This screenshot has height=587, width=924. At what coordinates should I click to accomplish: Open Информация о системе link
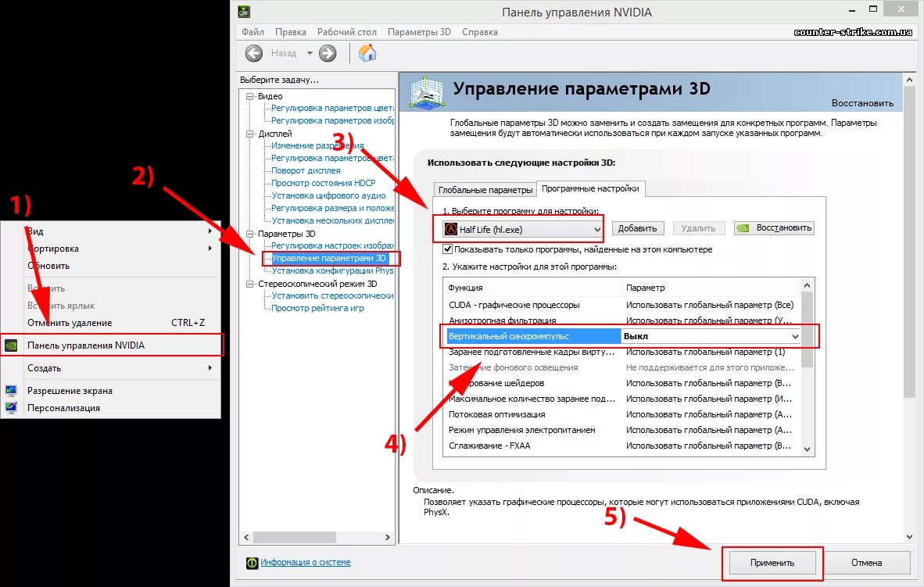click(305, 562)
